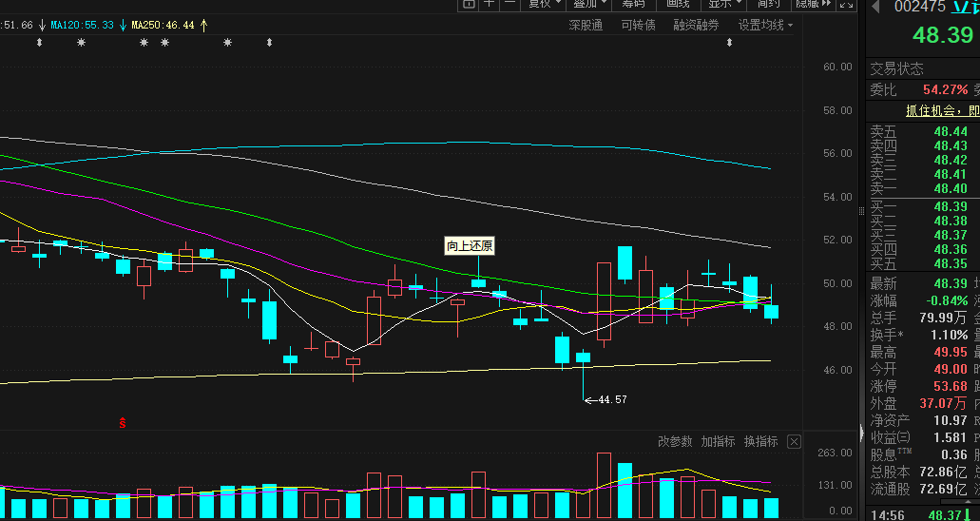Viewport: 980px width, 521px height.
Task: Select the 买三 48.37 bid row
Action: [923, 235]
